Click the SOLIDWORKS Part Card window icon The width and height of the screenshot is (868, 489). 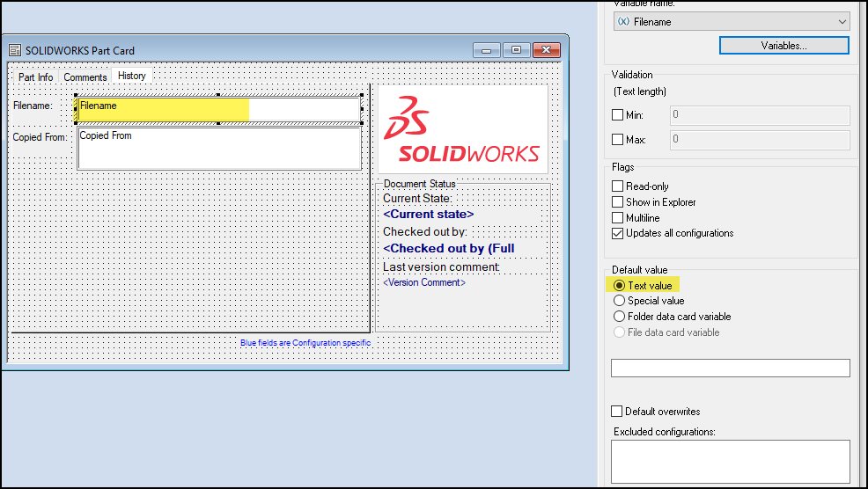[x=15, y=51]
